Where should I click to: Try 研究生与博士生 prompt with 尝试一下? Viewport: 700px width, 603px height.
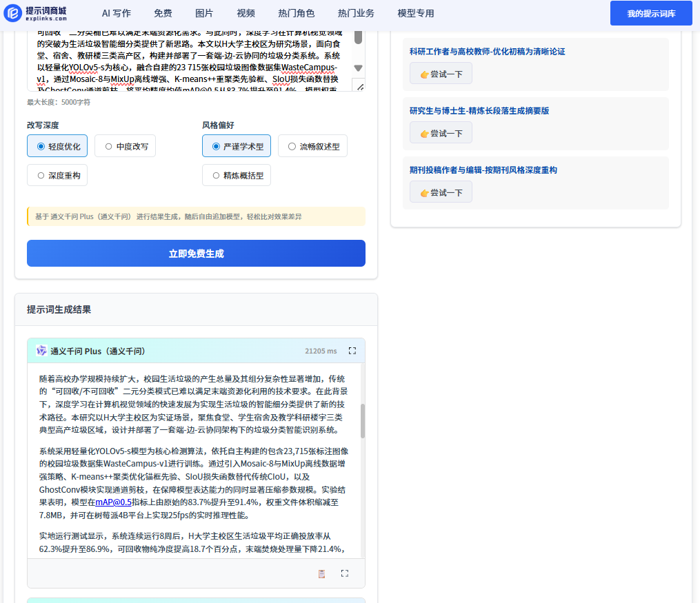pos(441,133)
